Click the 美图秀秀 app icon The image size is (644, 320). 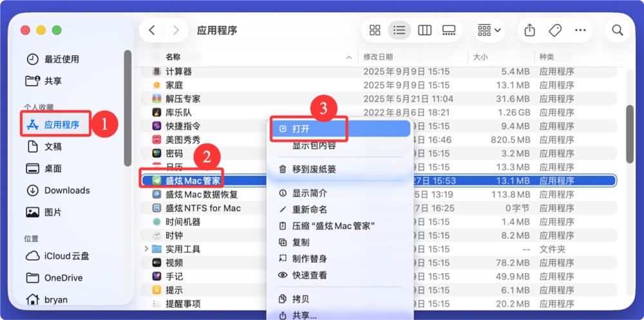tap(156, 140)
